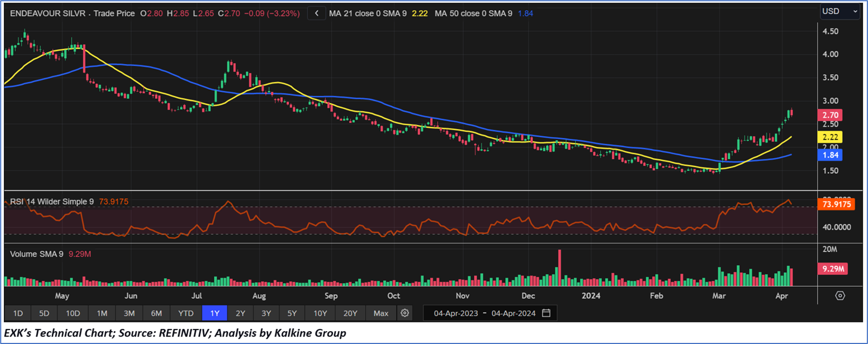This screenshot has height=344, width=868.
Task: Select the 10Y time range
Action: tap(320, 313)
